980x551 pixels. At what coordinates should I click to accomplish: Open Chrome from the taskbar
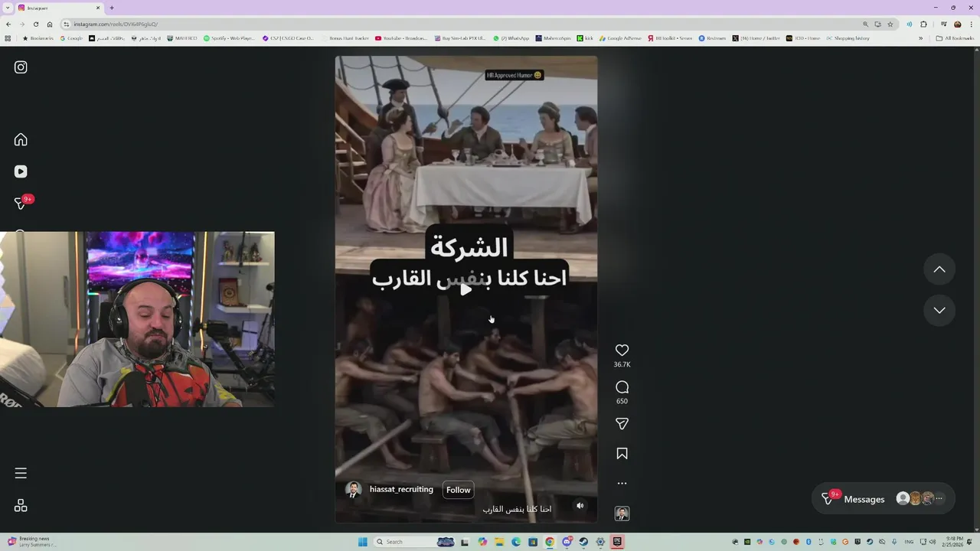(550, 542)
